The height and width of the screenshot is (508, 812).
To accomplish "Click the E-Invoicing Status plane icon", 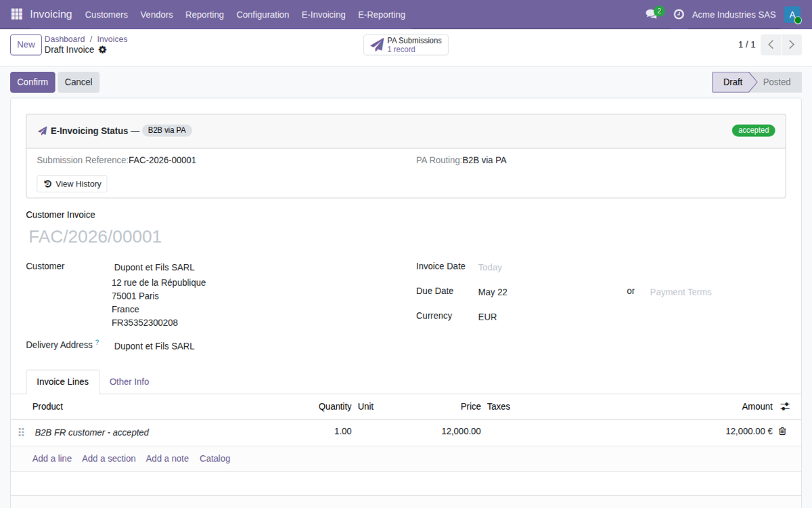I will coord(43,131).
